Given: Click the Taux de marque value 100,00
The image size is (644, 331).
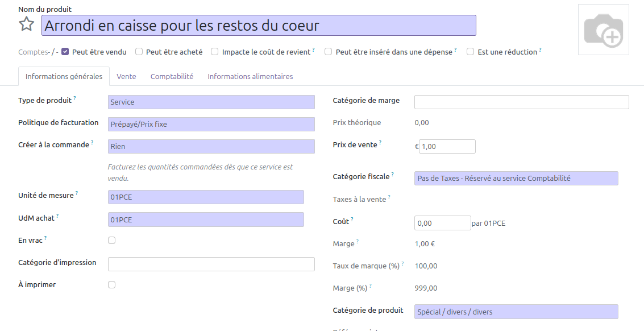Looking at the screenshot, I should (x=426, y=266).
